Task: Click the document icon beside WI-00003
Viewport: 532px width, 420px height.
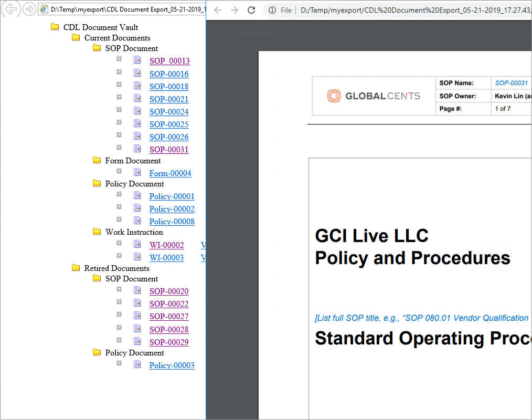Action: 137,257
